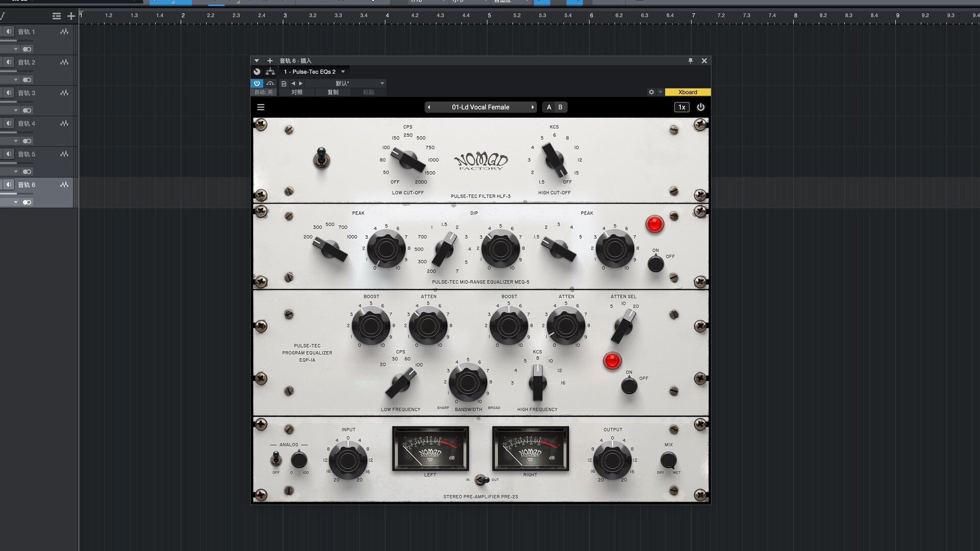Screen dimensions: 980x551
Task: Flip the ANALOG on/off toggle switch
Action: 276,458
